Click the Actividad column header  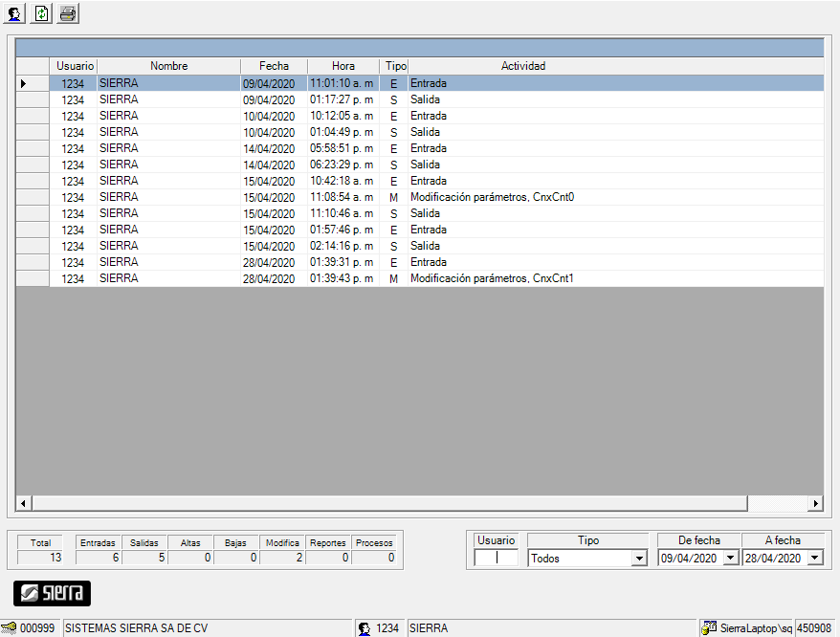tap(523, 66)
